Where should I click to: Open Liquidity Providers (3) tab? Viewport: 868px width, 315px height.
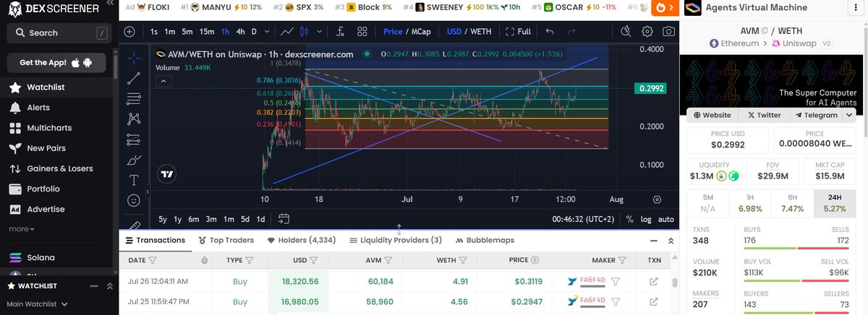tap(396, 241)
